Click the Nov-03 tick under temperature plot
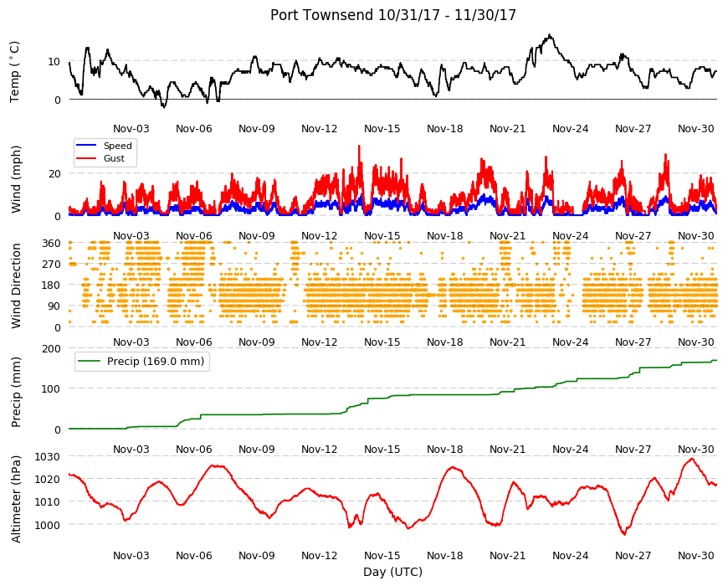Viewport: 728px width, 586px height. pyautogui.click(x=131, y=129)
